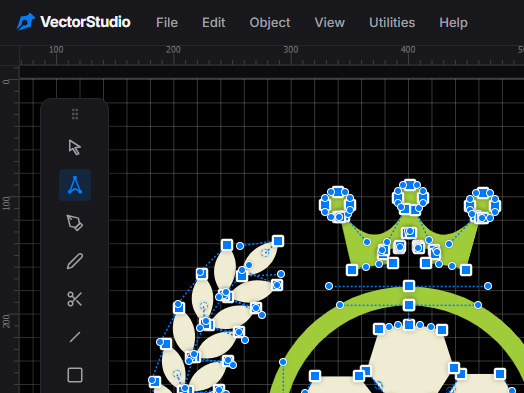Select tip node of laurel's top-right leaf
Image resolution: width=524 pixels, height=393 pixels.
tap(278, 241)
